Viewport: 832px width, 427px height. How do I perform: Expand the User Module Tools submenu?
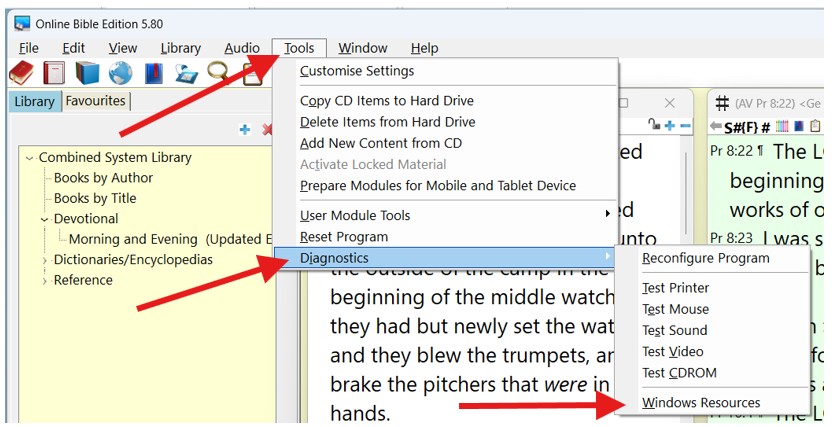(x=446, y=215)
